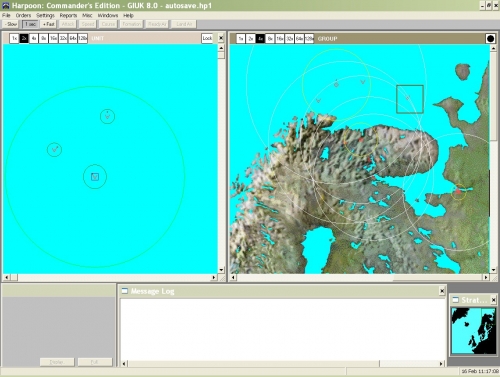Click the Unit map right scroll arrow

[x=214, y=277]
